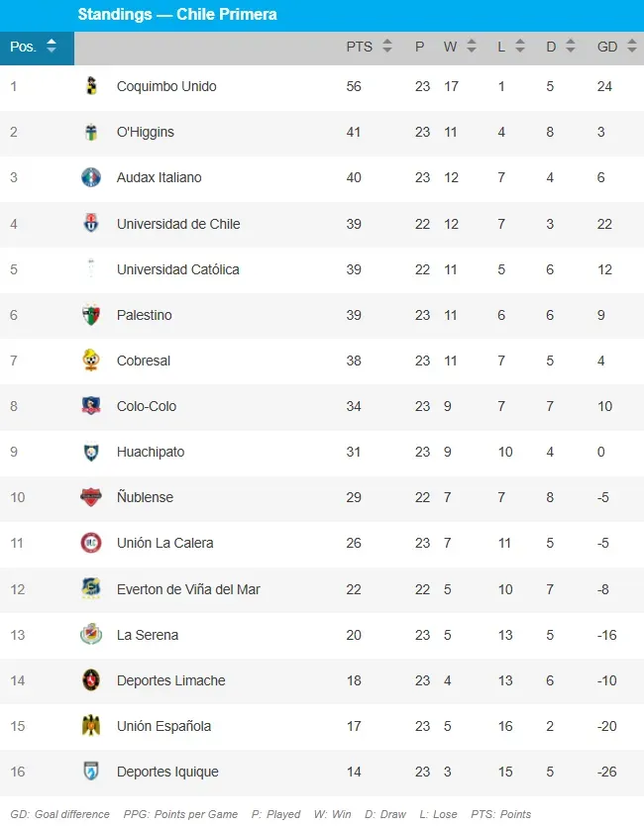644x827 pixels.
Task: Open the Deportes Iquique team name
Action: tap(167, 772)
